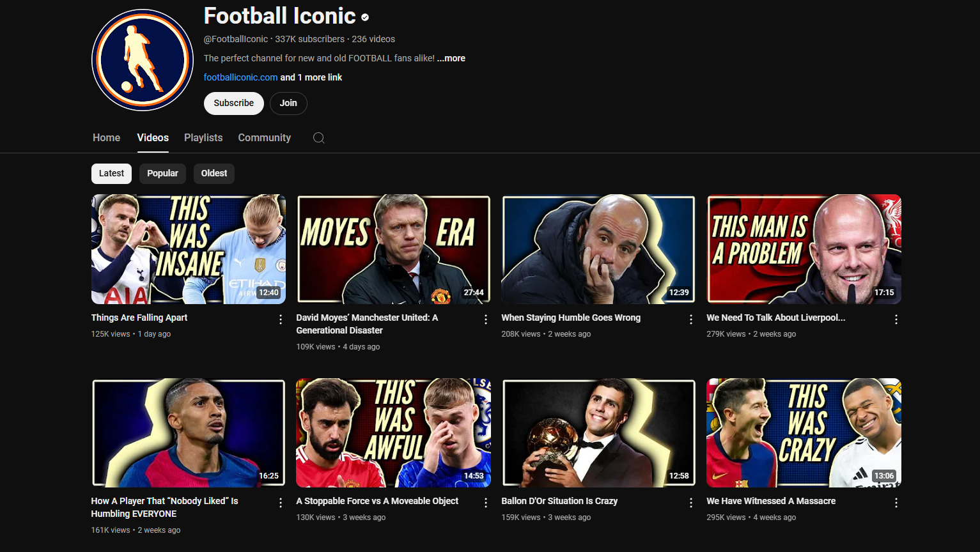Sort videos by Oldest

pyautogui.click(x=214, y=174)
